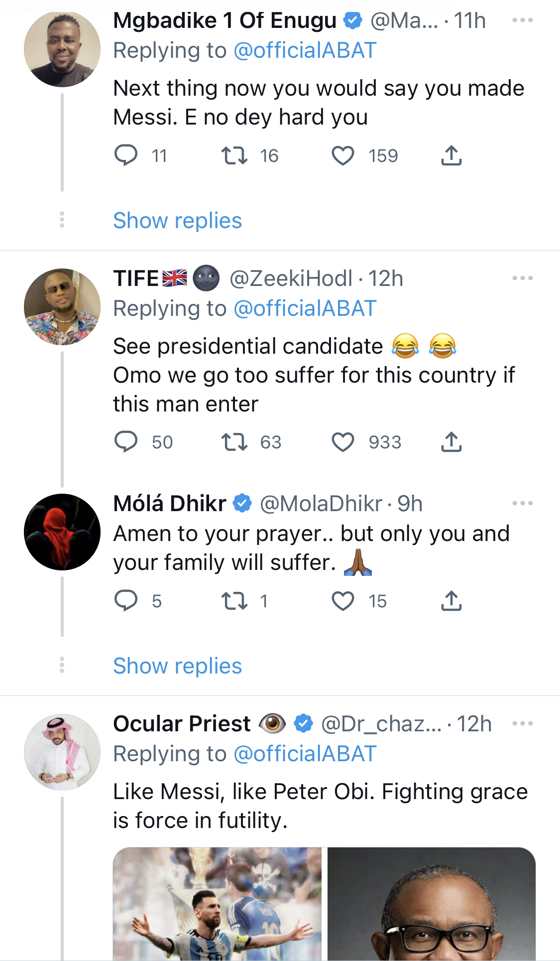Open @officialABAT mention in Ocular Priest's reply
Image resolution: width=560 pixels, height=961 pixels.
click(x=305, y=754)
